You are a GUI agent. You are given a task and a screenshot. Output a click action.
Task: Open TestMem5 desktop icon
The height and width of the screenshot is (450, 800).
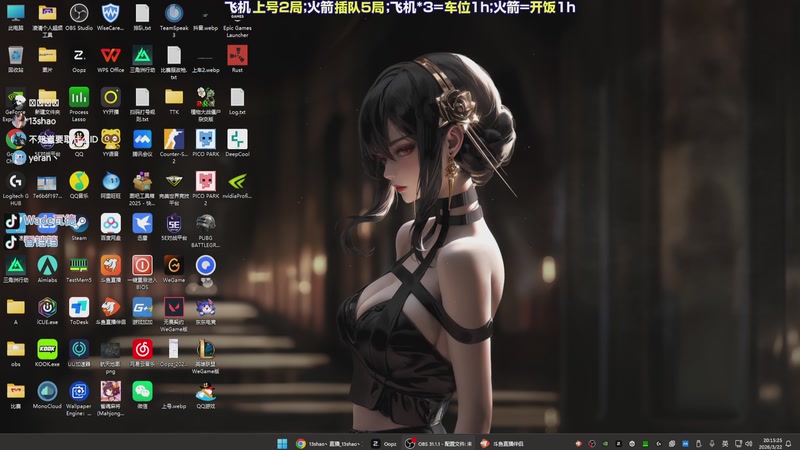point(79,265)
